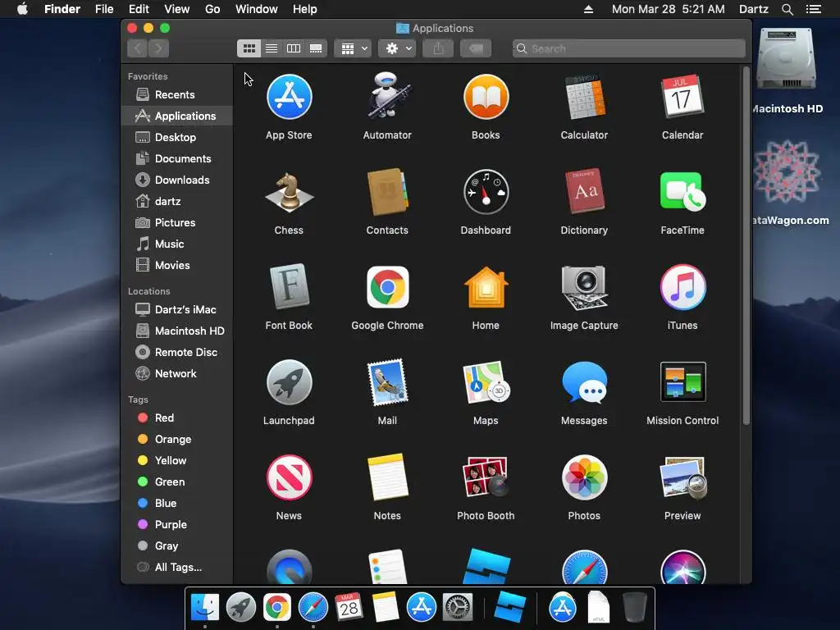
Task: Switch to gallery view in toolbar
Action: [x=316, y=48]
